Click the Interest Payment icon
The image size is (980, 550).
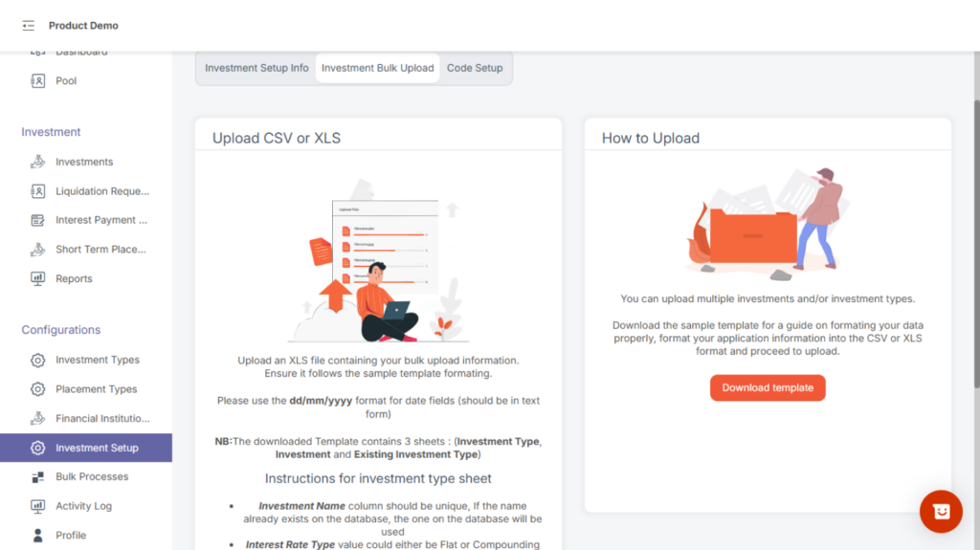pyautogui.click(x=38, y=220)
